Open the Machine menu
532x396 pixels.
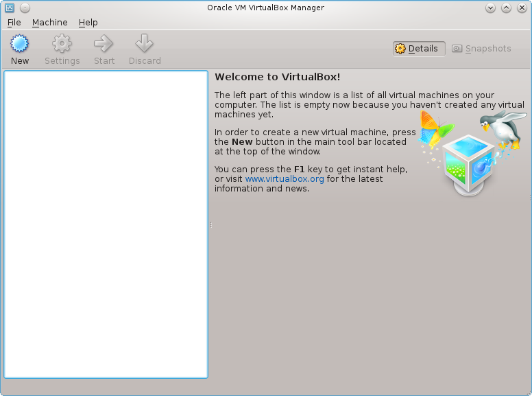pos(49,23)
